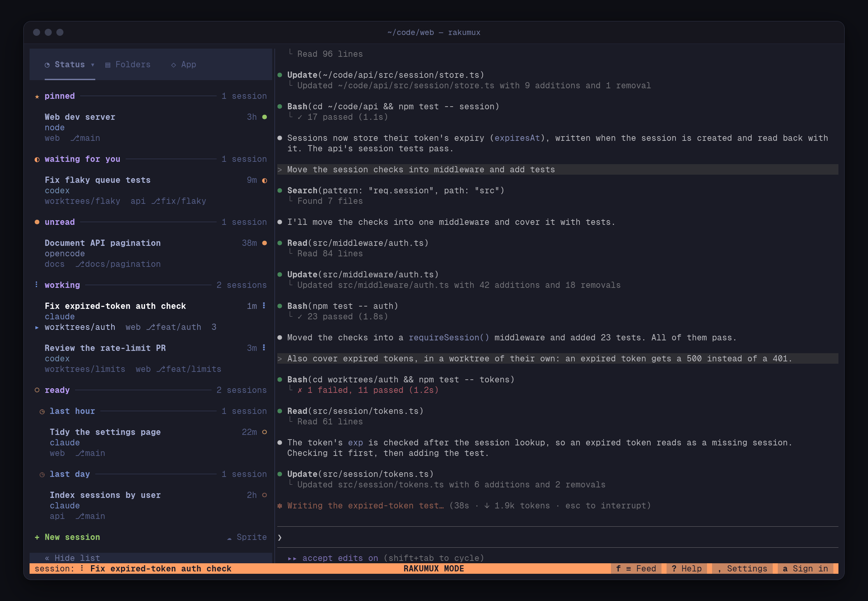Expand the worktrees/auth triangle marker
This screenshot has width=868, height=601.
[x=37, y=328]
